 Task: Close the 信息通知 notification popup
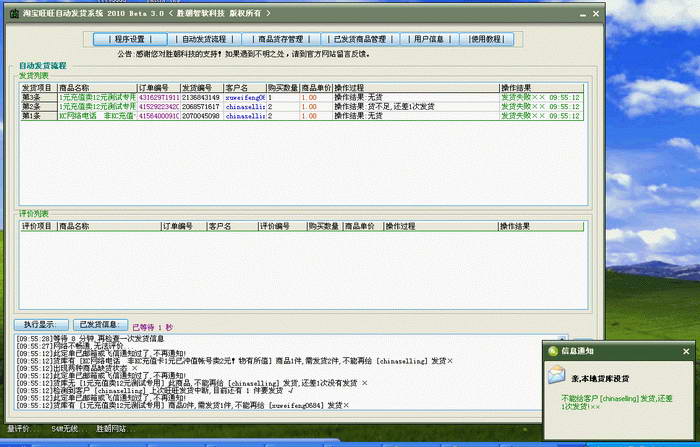[x=686, y=351]
